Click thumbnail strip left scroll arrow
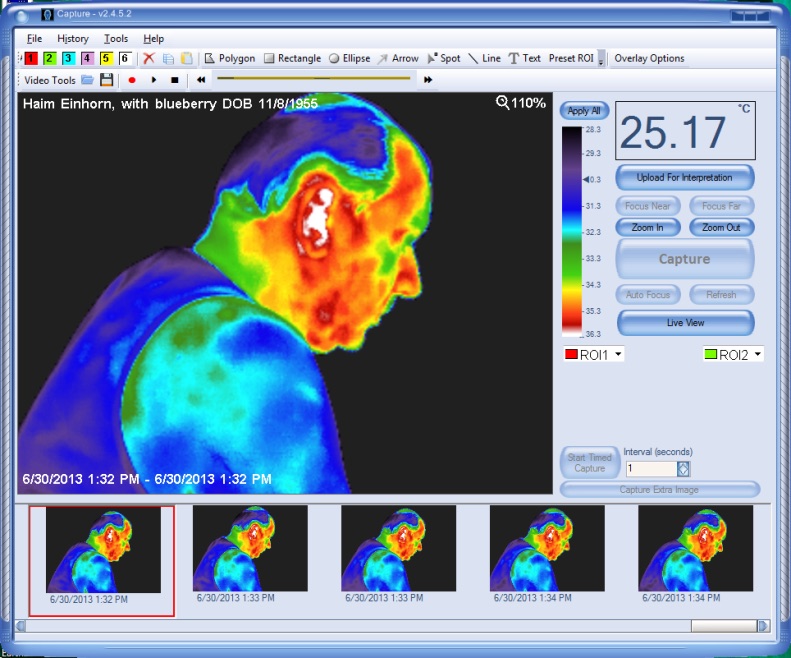Screen dimensions: 791x658 tap(21, 626)
